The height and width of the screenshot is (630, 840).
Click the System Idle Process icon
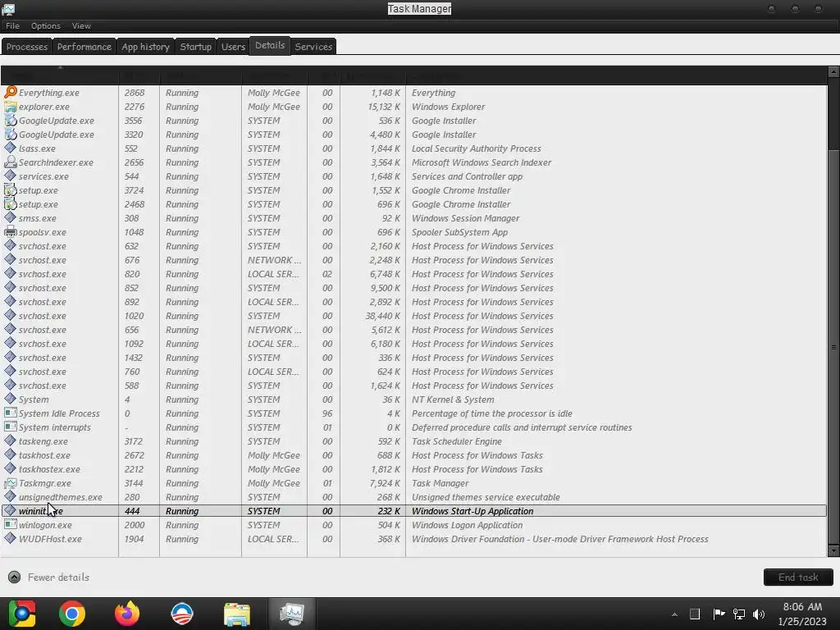pos(10,413)
